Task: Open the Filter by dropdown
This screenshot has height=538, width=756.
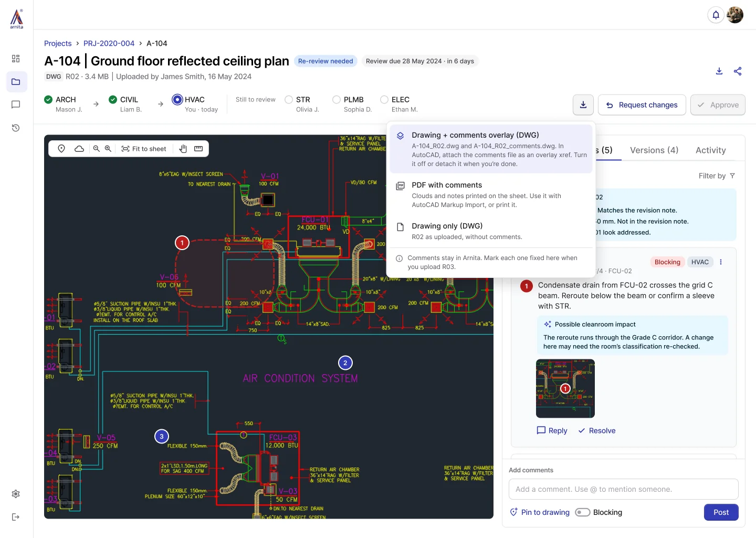Action: [717, 176]
